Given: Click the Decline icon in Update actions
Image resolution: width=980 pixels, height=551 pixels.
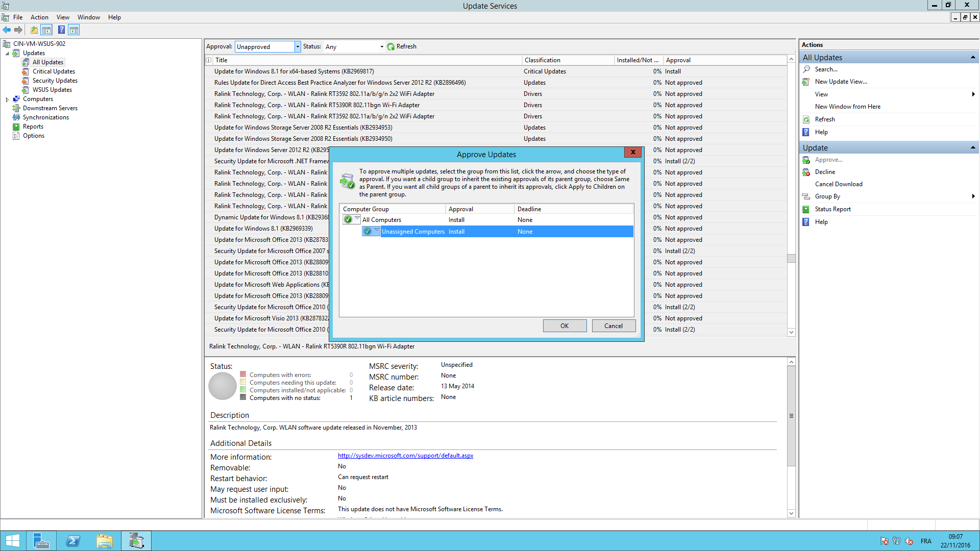Looking at the screenshot, I should pyautogui.click(x=806, y=172).
